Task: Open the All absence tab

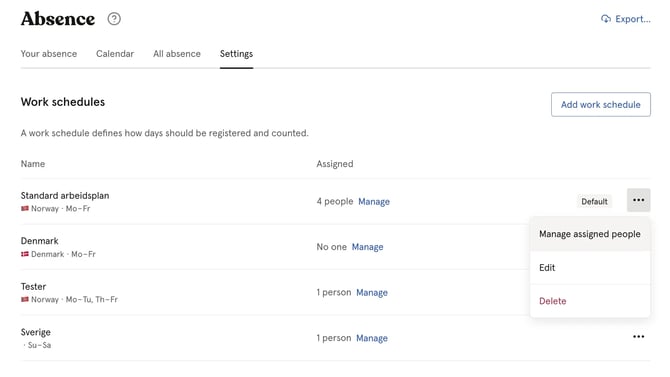Action: pyautogui.click(x=177, y=54)
